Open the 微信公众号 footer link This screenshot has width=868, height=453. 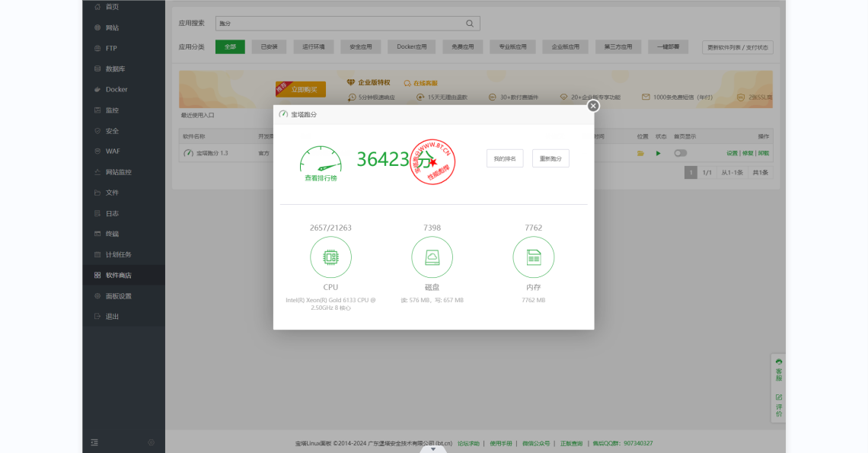click(x=536, y=444)
